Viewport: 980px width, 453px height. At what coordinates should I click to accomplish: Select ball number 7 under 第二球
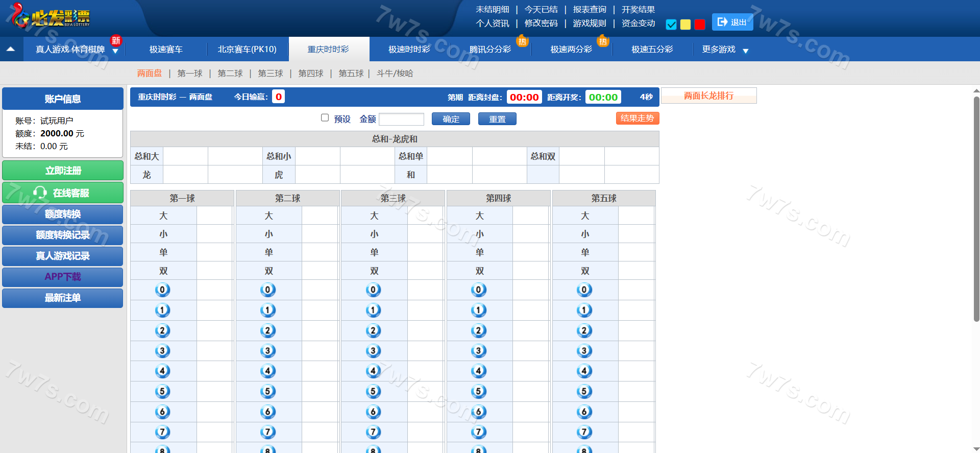click(267, 432)
